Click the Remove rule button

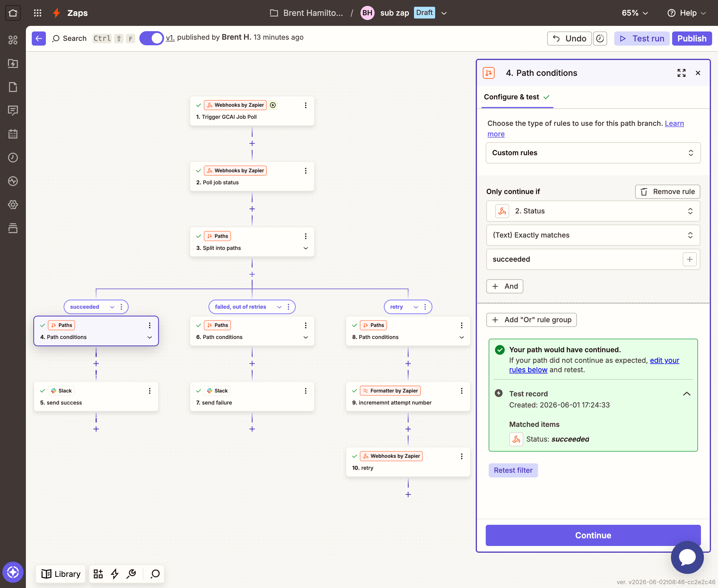coord(667,192)
